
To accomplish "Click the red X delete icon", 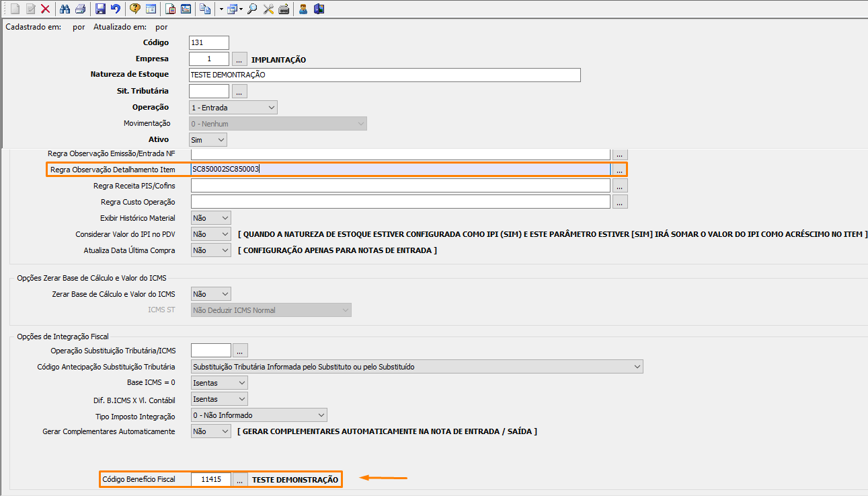I will point(46,9).
